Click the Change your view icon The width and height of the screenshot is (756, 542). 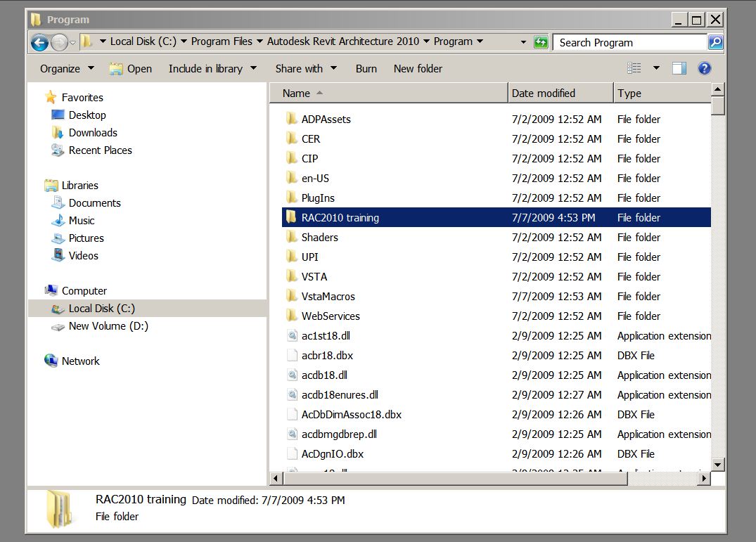pos(634,68)
